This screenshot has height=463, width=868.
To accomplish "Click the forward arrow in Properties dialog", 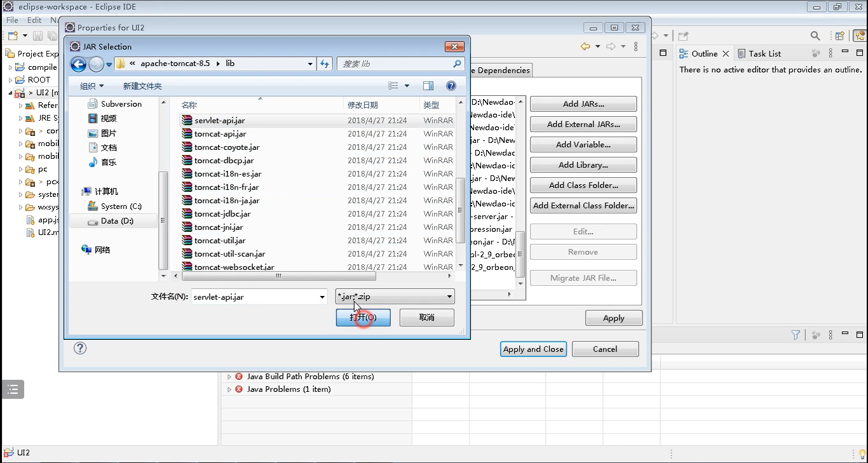I will 611,46.
